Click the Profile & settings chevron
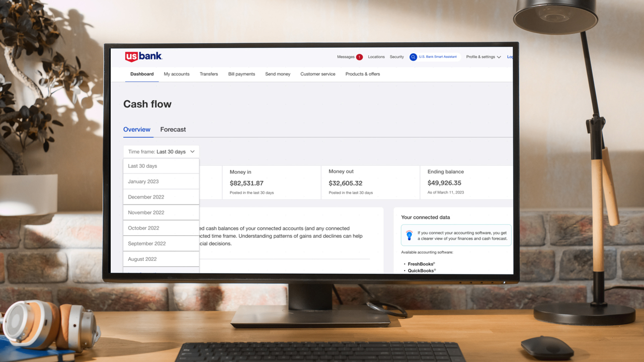This screenshot has height=362, width=644. 499,57
